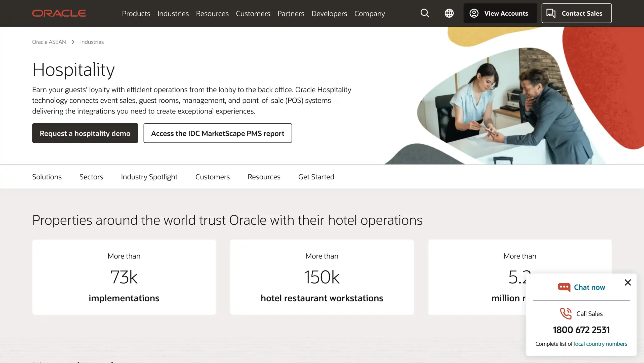Click the Contact Sales chat bubble icon
This screenshot has width=644, height=363.
(x=551, y=13)
